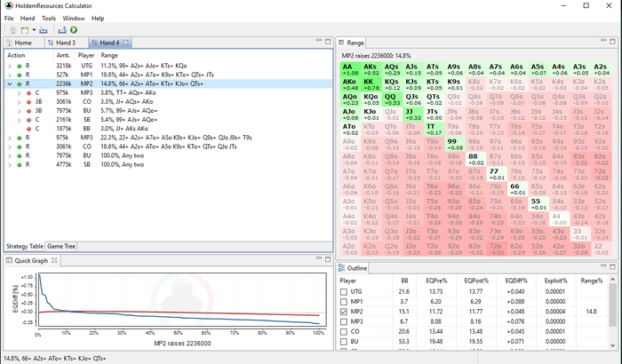This screenshot has height=364, width=622.
Task: Minimize the hand editor panel
Action: [319, 41]
